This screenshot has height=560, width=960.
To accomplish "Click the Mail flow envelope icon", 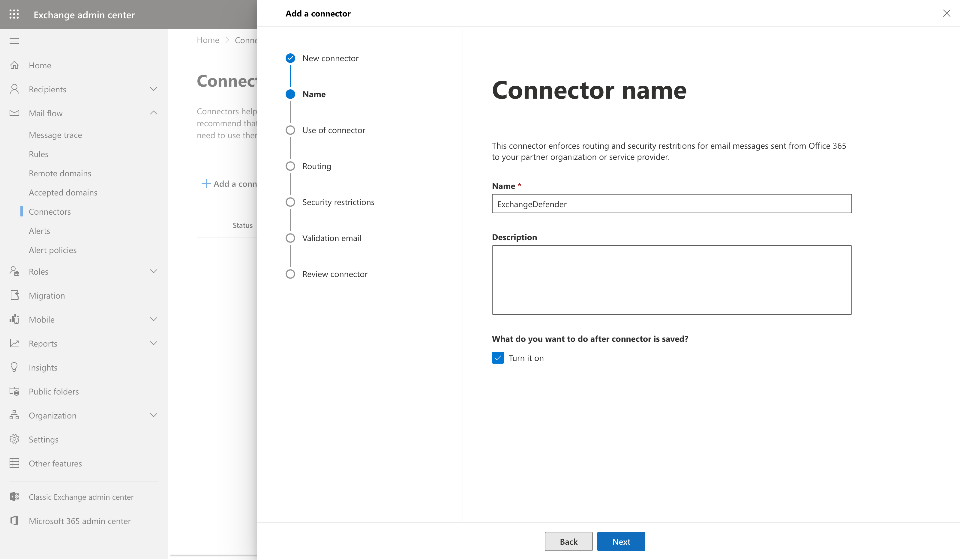I will (14, 113).
